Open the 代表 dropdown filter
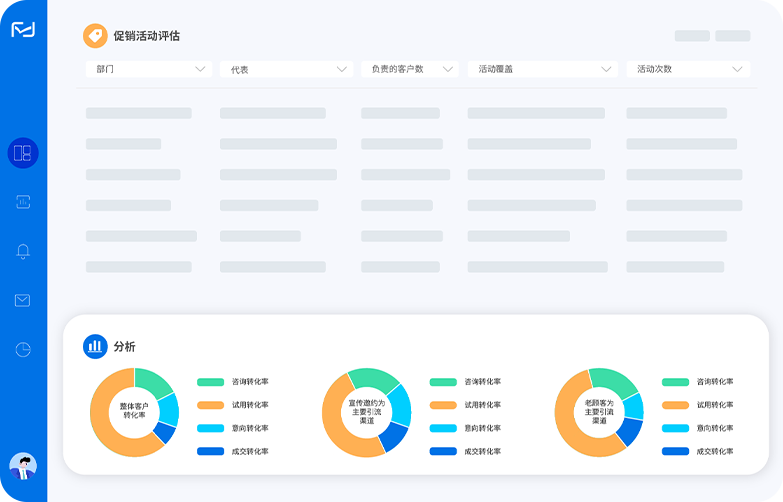Image resolution: width=783 pixels, height=502 pixels. 286,69
